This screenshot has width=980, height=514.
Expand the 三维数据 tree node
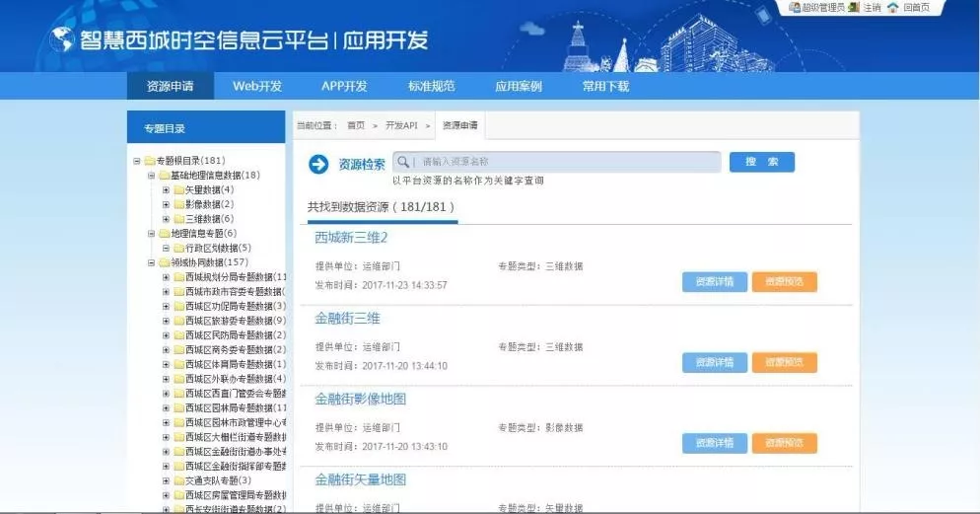click(166, 219)
